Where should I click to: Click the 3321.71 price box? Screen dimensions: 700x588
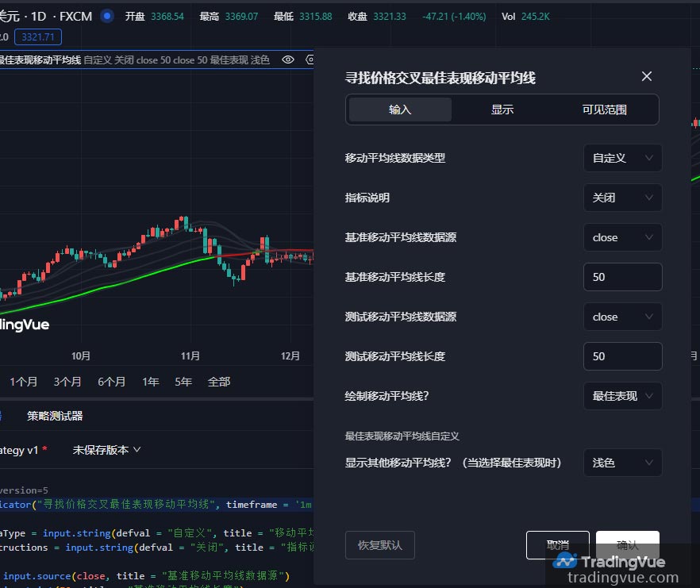pos(38,37)
